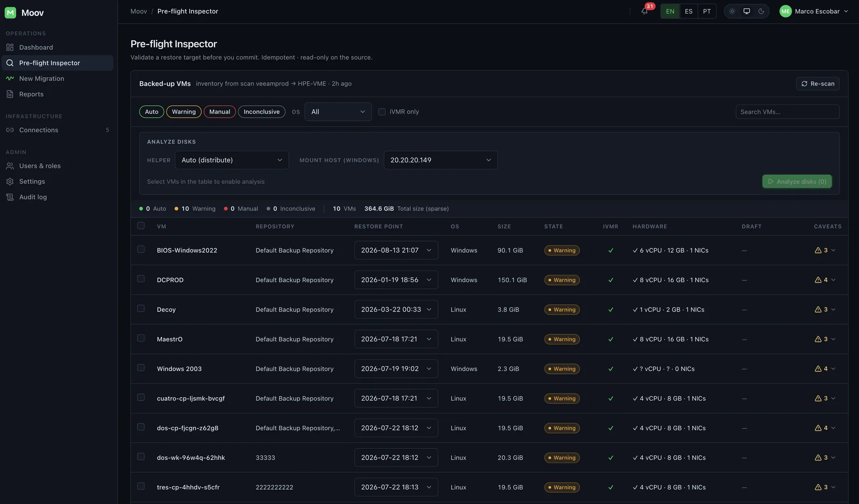This screenshot has height=504, width=859.
Task: Open Marco Escobar user menu chevron
Action: [846, 11]
